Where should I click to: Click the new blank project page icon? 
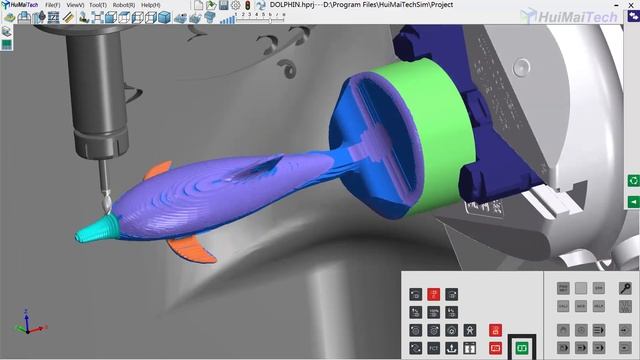198,5
